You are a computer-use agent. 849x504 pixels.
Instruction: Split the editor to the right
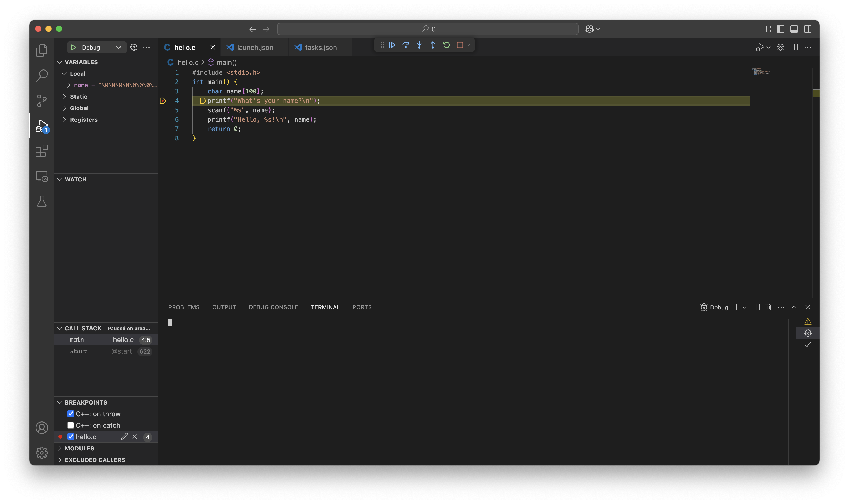tap(794, 47)
